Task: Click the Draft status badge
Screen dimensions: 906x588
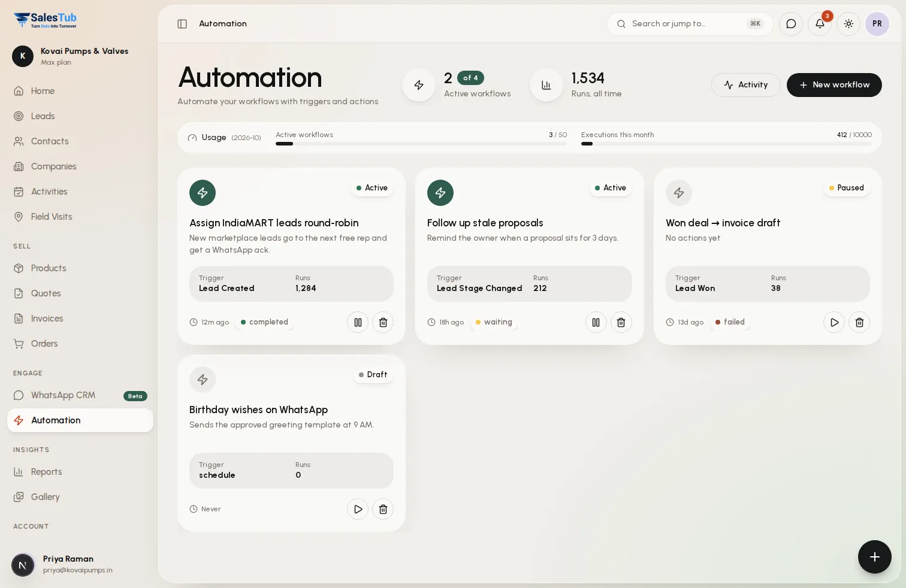Action: pos(373,375)
